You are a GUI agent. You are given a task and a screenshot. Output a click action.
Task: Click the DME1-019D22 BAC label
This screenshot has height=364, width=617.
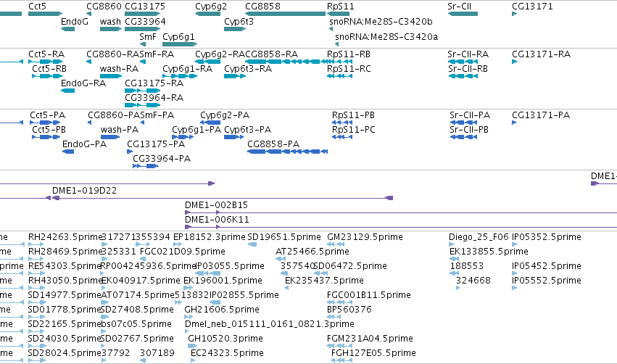[85, 191]
